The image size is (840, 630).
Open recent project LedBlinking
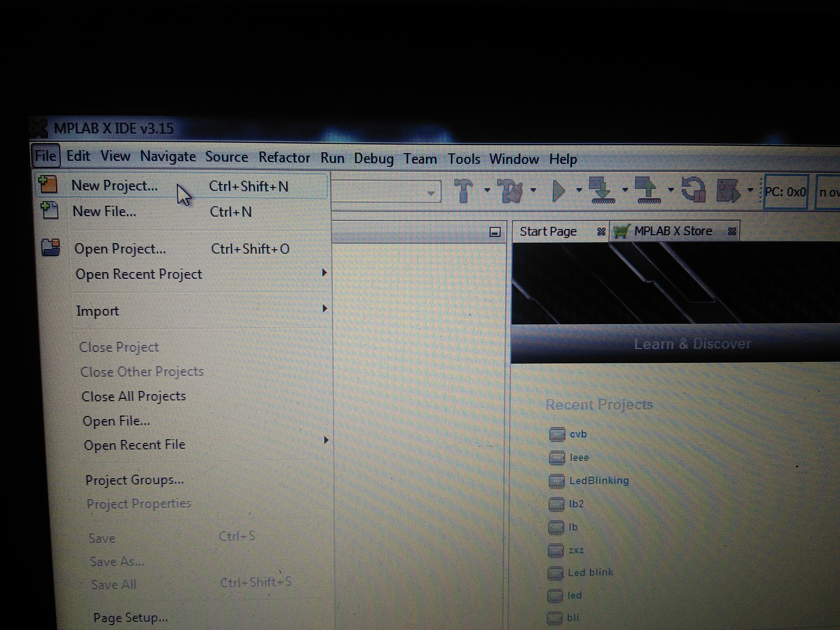click(599, 481)
